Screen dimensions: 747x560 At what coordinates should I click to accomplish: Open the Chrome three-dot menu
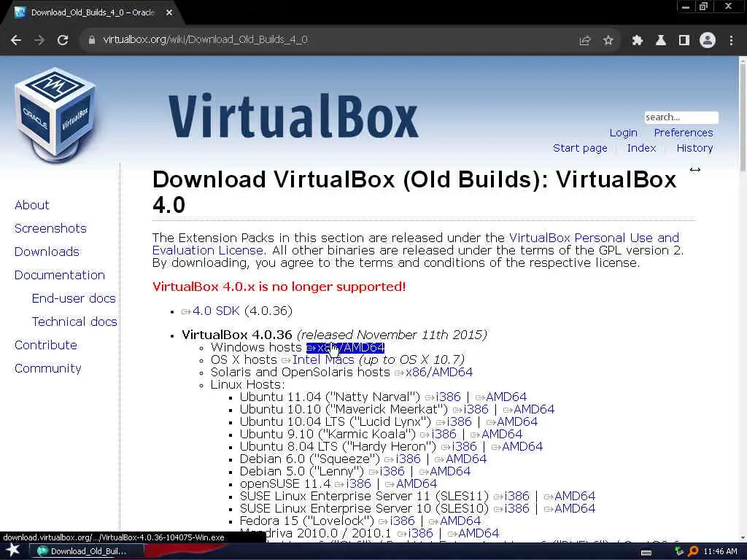pos(731,41)
